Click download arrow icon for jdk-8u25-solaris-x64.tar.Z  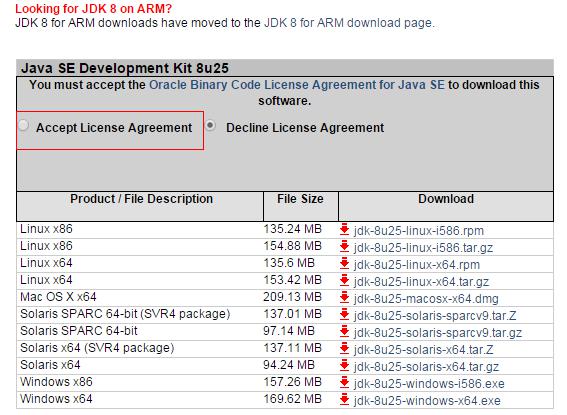345,348
